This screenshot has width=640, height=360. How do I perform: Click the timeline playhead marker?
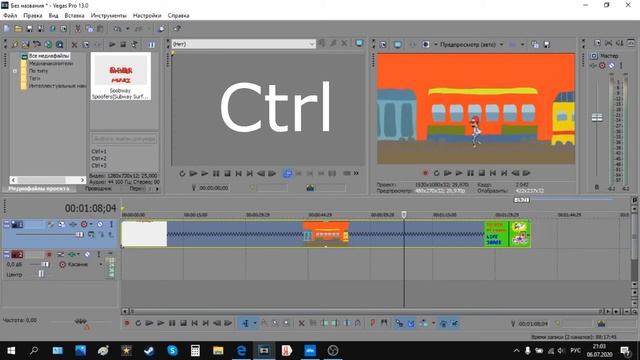tap(404, 214)
